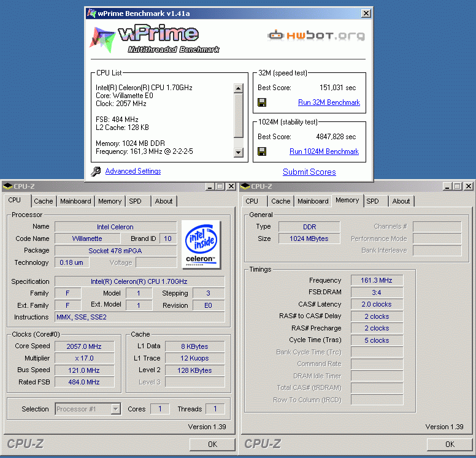The height and width of the screenshot is (458, 476).
Task: Run the 32M Benchmark
Action: (x=329, y=102)
